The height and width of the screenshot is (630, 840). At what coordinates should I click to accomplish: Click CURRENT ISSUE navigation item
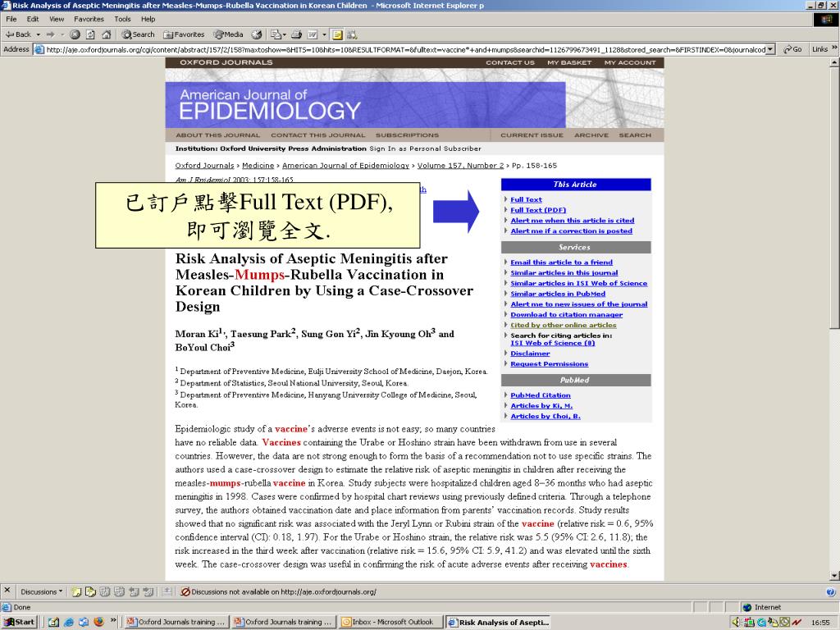click(532, 135)
